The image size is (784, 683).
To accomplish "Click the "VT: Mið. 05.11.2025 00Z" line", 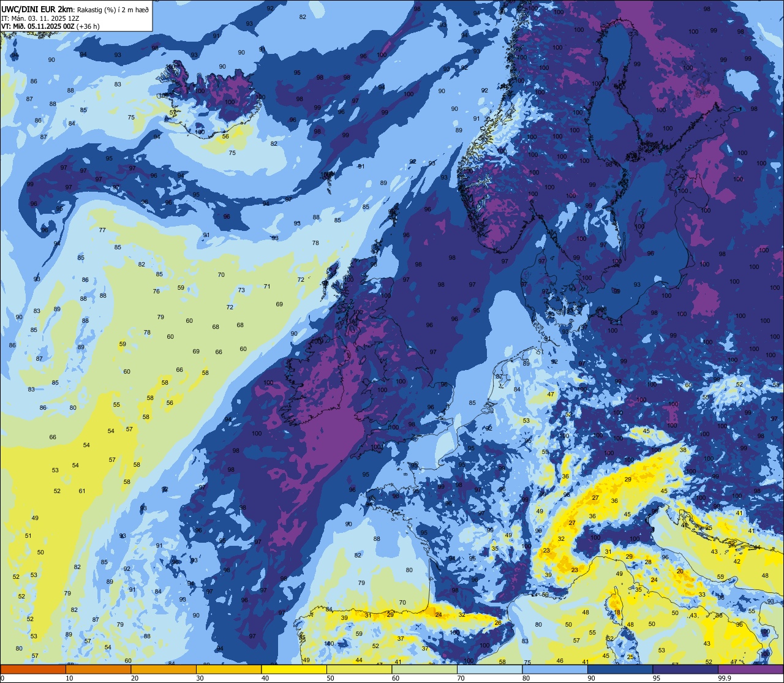I will click(x=37, y=26).
